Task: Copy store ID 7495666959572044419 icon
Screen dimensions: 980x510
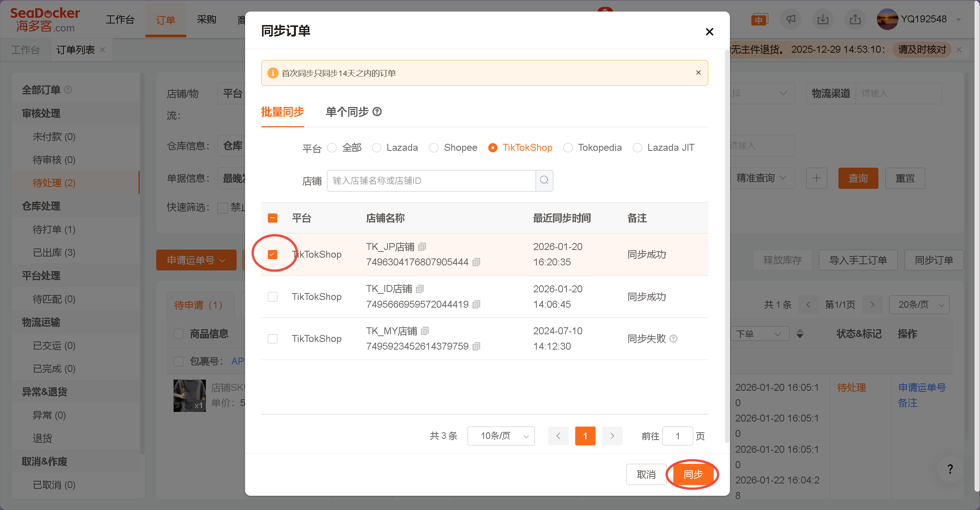Action: click(x=476, y=304)
